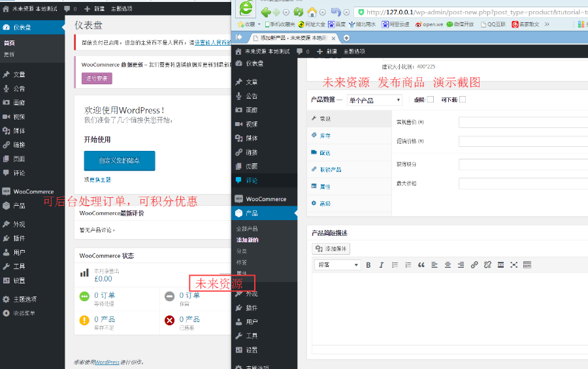Click the Bold formatting icon
This screenshot has height=369, width=588.
(x=368, y=265)
